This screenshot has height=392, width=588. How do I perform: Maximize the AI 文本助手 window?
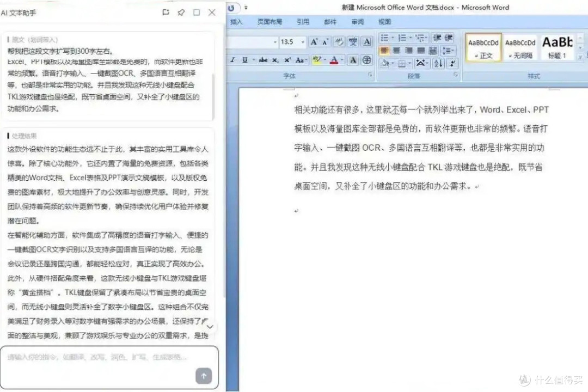(197, 13)
